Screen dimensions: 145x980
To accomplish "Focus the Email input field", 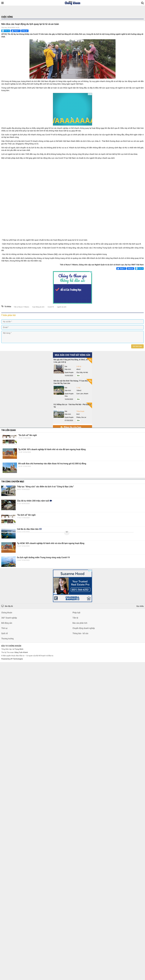I will point(72,327).
